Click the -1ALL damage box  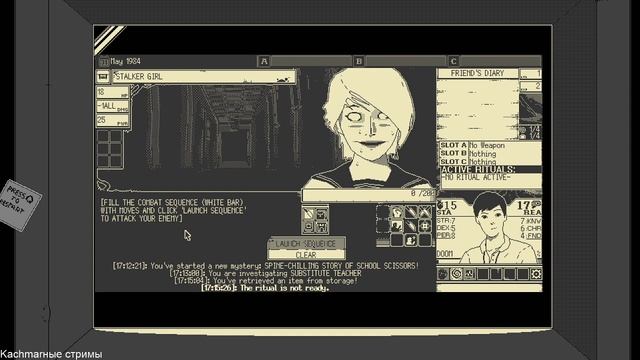point(113,106)
